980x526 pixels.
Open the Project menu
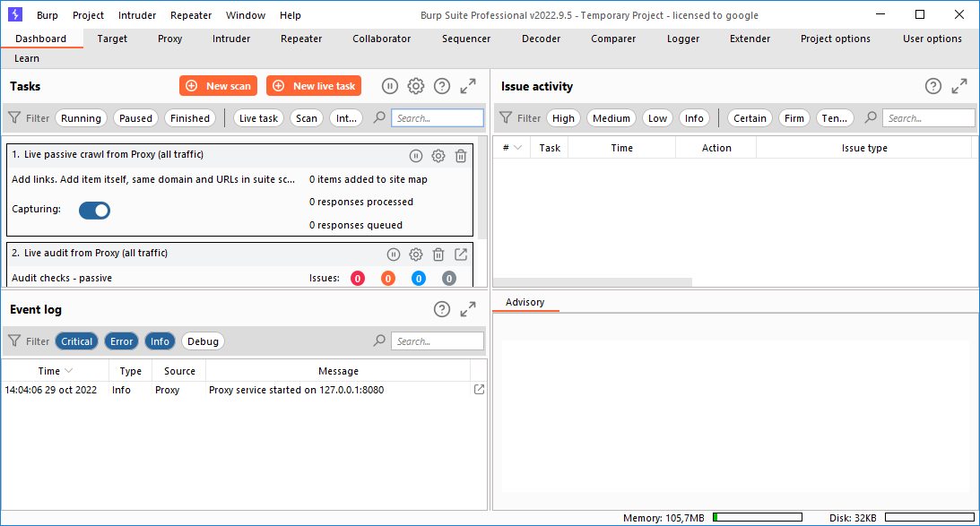click(x=88, y=15)
